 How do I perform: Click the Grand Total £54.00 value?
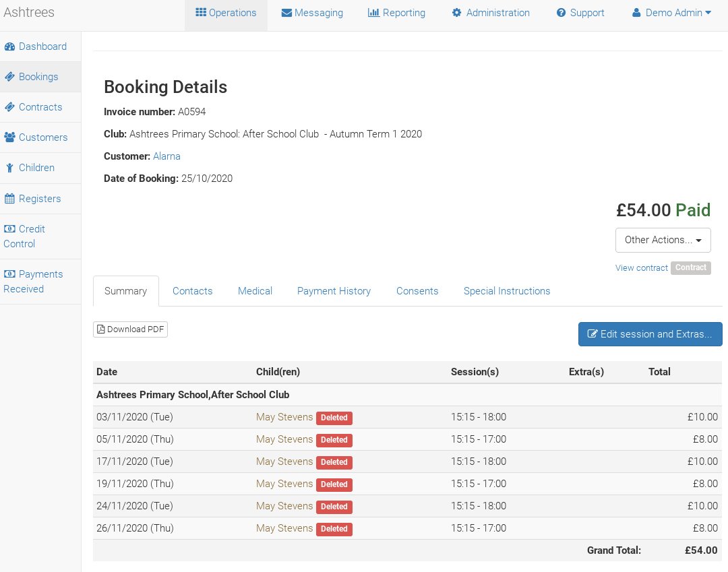(x=701, y=550)
